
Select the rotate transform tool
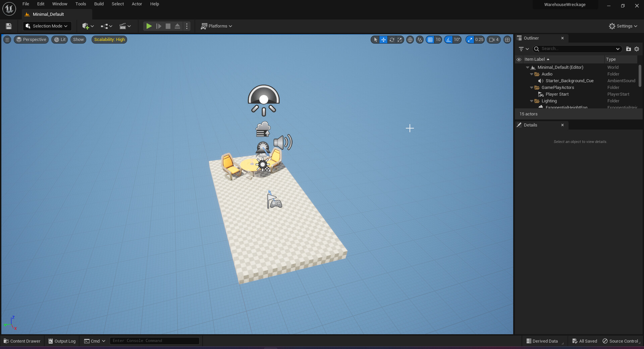pyautogui.click(x=391, y=40)
